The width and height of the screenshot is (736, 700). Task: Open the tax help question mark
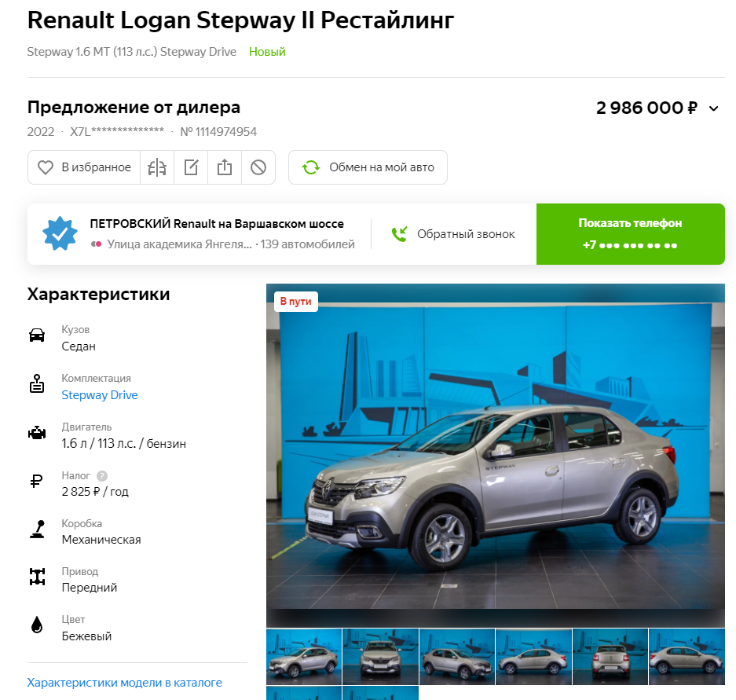[102, 476]
